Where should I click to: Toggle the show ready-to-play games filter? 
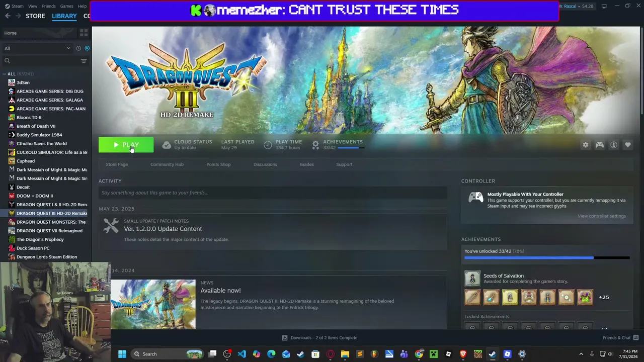click(x=87, y=48)
